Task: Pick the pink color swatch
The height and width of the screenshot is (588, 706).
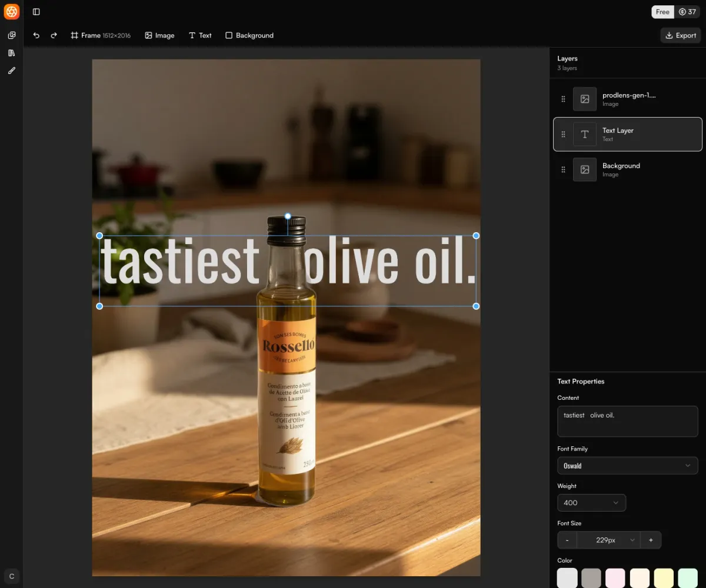Action: tap(615, 577)
